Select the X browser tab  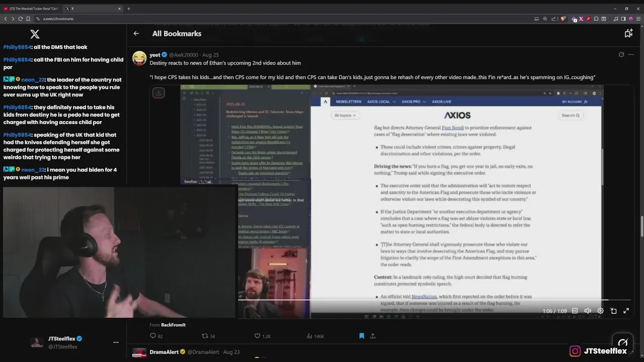pos(93,9)
